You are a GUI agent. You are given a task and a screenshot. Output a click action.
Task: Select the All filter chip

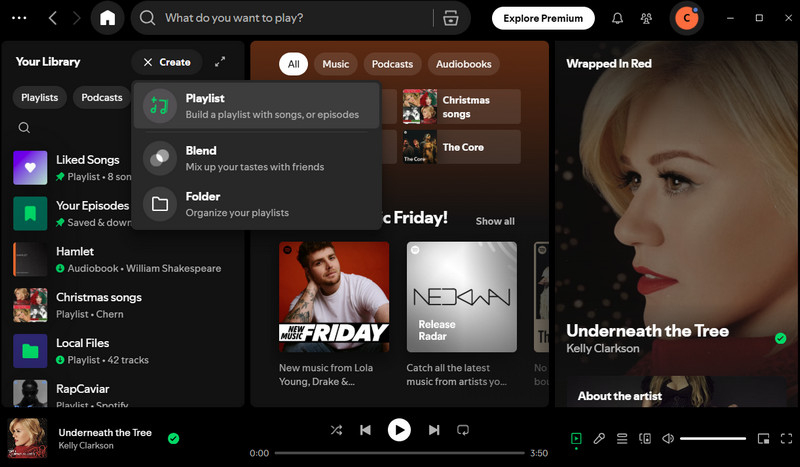pyautogui.click(x=293, y=64)
